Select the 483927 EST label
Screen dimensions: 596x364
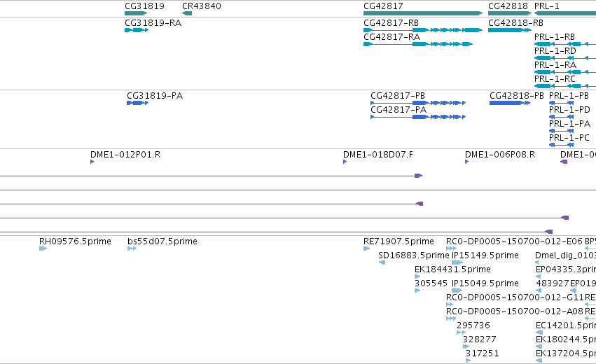pyautogui.click(x=553, y=283)
